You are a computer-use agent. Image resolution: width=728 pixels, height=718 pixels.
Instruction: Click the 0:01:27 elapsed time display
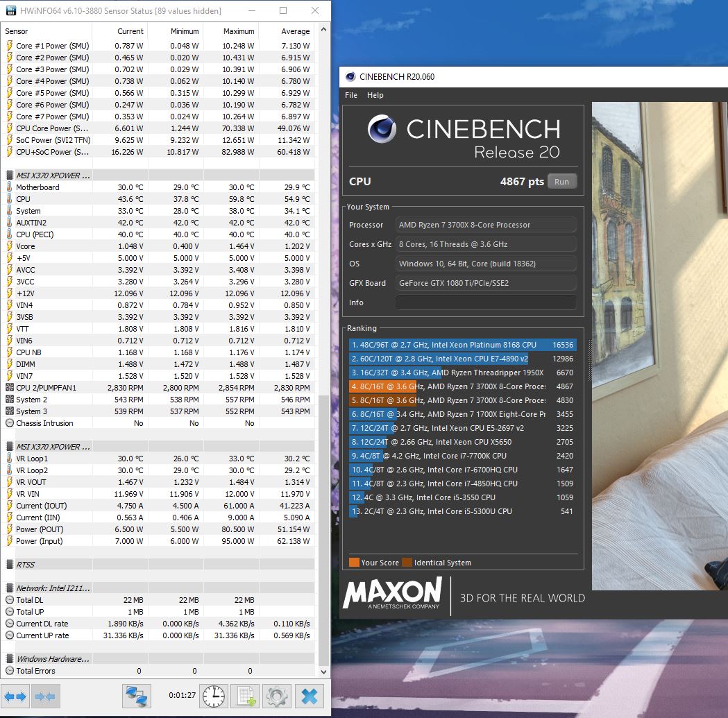click(182, 695)
